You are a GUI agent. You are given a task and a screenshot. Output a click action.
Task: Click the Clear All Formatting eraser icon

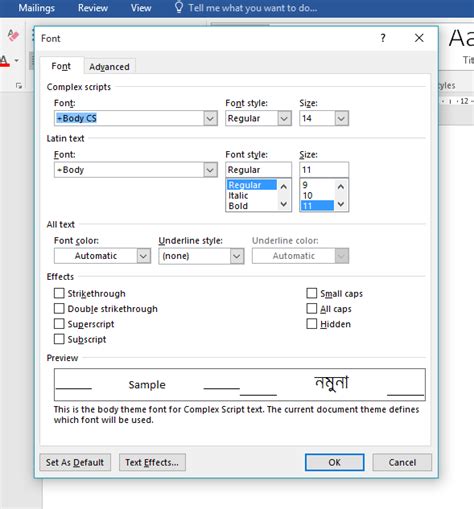[x=13, y=35]
